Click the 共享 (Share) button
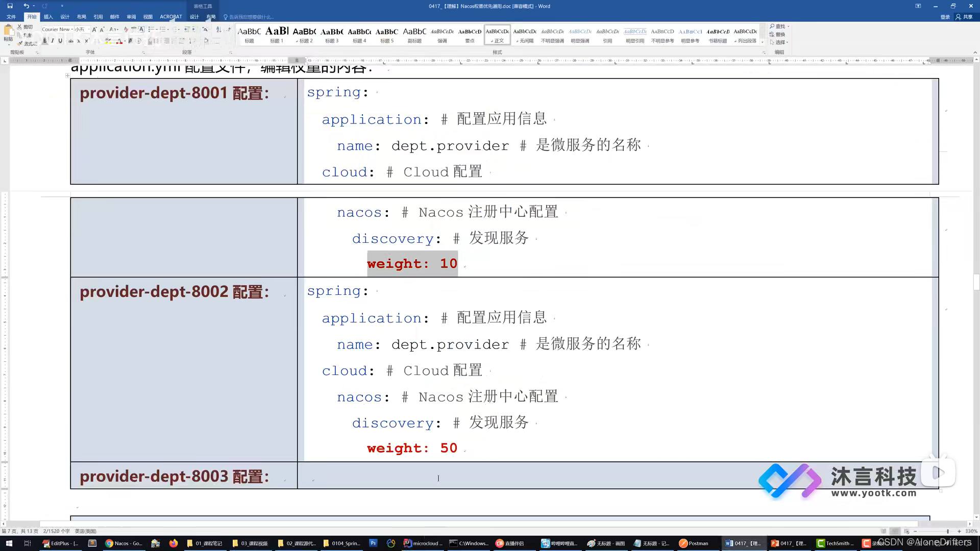Screen dimensions: 980x551 point(965,17)
